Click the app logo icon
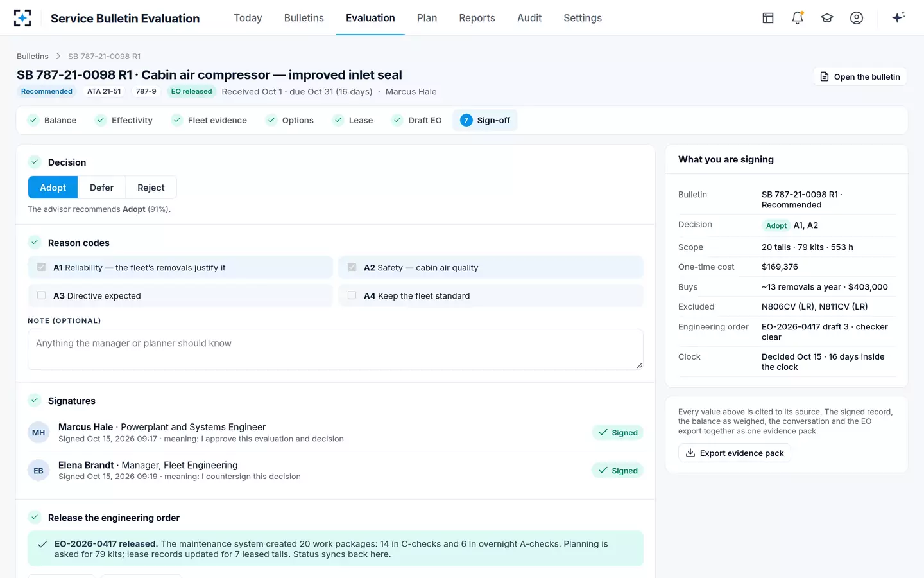This screenshot has width=924, height=578. pyautogui.click(x=22, y=18)
